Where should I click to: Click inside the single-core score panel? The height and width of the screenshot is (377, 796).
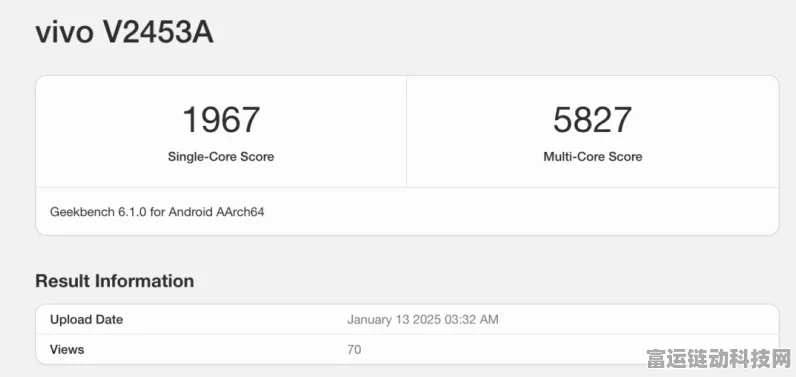click(x=221, y=132)
